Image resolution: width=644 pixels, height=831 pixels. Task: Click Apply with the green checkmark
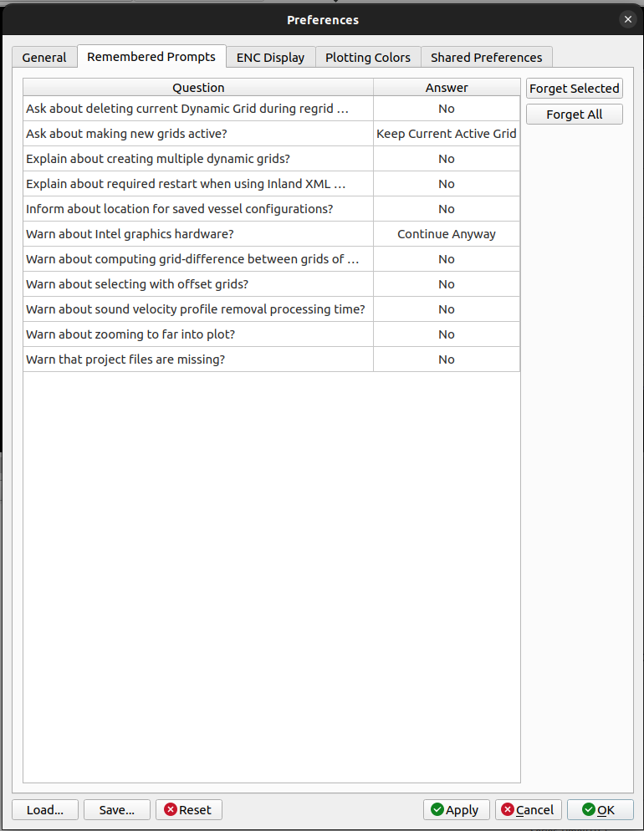tap(457, 809)
